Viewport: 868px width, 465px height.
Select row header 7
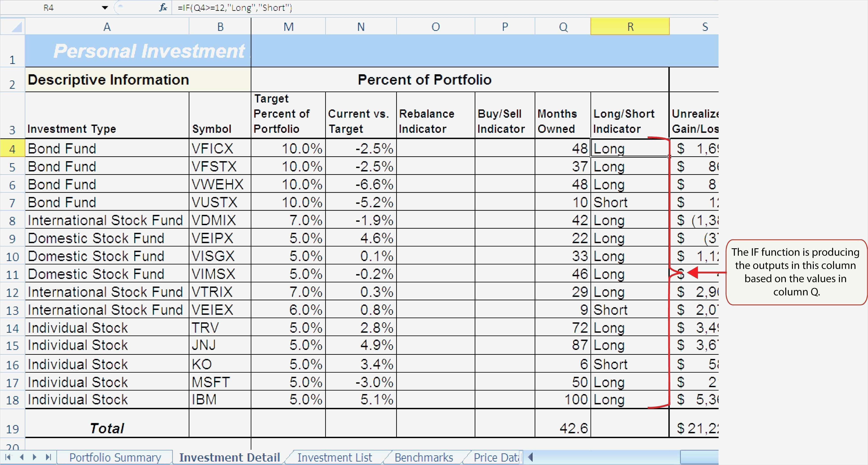(x=13, y=202)
